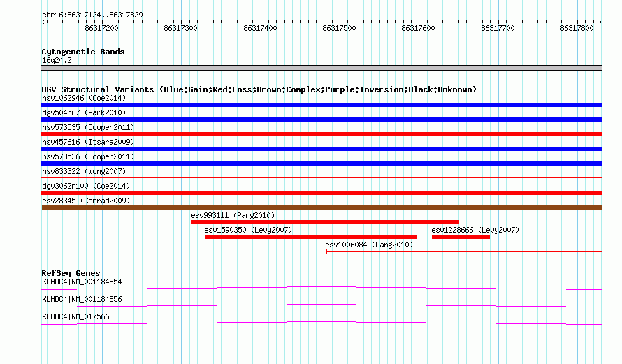
Task: Select the esv1590350 (Levy2007) label
Action: click(248, 230)
